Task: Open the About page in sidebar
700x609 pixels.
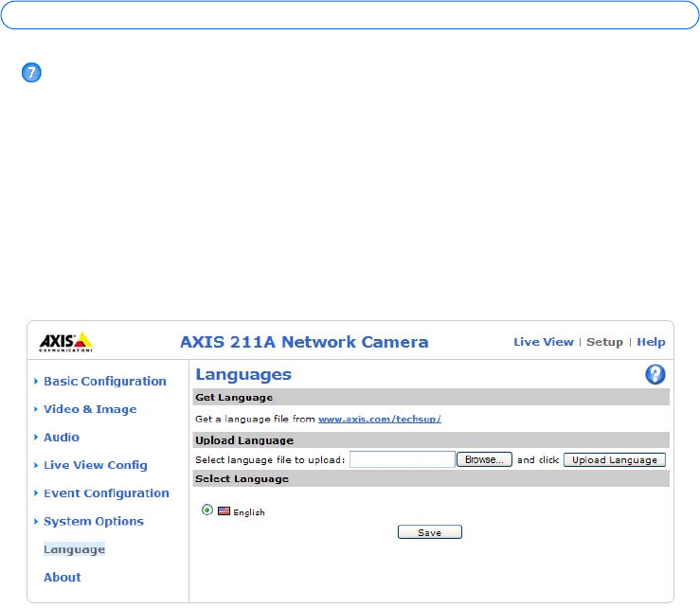Action: (63, 577)
